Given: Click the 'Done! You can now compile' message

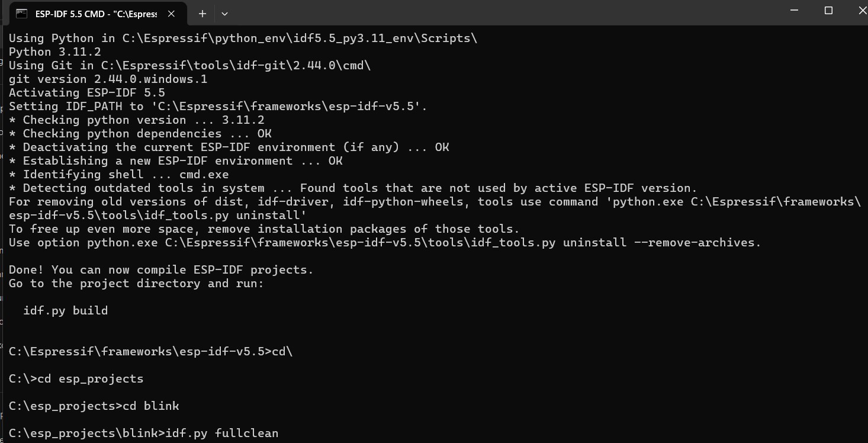Looking at the screenshot, I should coord(160,270).
